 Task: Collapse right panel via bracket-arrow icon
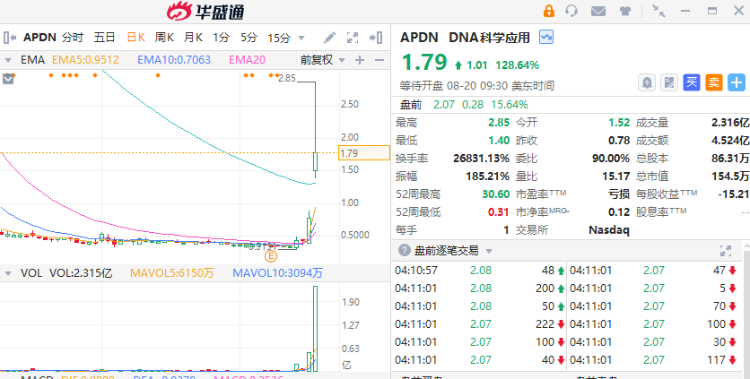click(x=375, y=37)
